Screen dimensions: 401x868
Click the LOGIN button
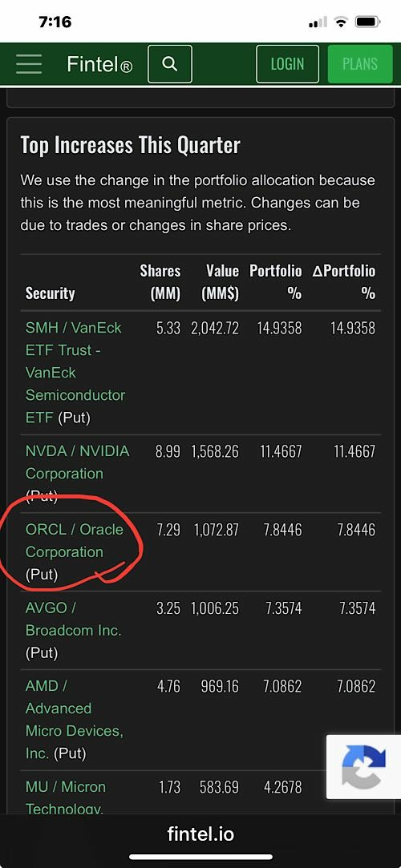[x=287, y=64]
